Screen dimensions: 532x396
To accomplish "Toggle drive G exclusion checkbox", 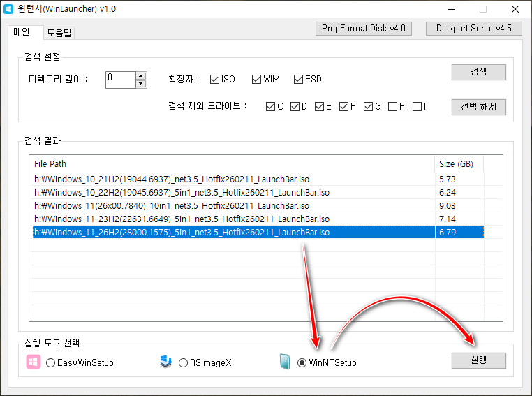I will click(x=368, y=107).
